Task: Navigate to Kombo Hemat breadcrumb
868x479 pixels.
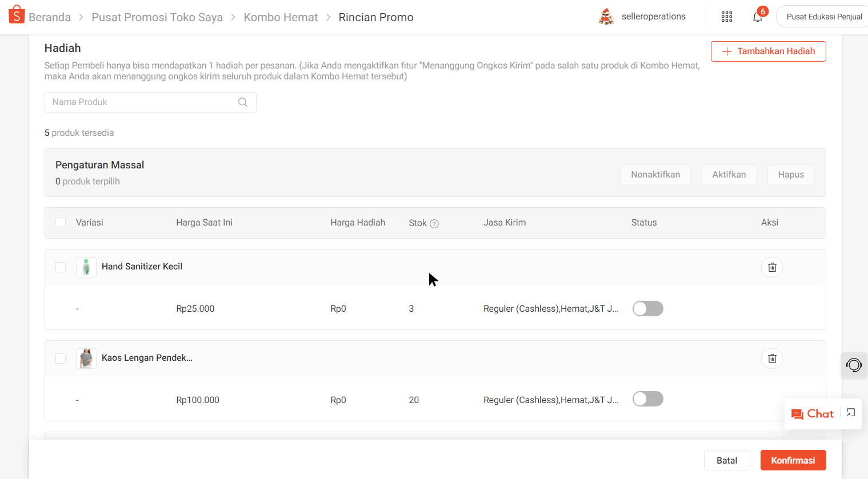Action: [x=281, y=17]
